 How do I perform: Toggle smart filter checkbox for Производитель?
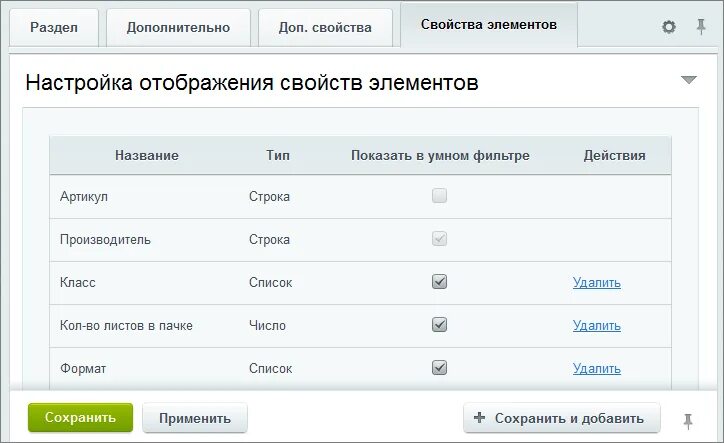click(440, 239)
